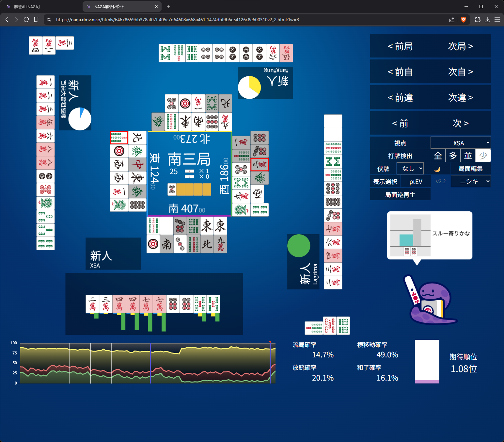Viewport: 504px width, 442px height.
Task: Go to next round with 次局 >
Action: pyautogui.click(x=460, y=46)
